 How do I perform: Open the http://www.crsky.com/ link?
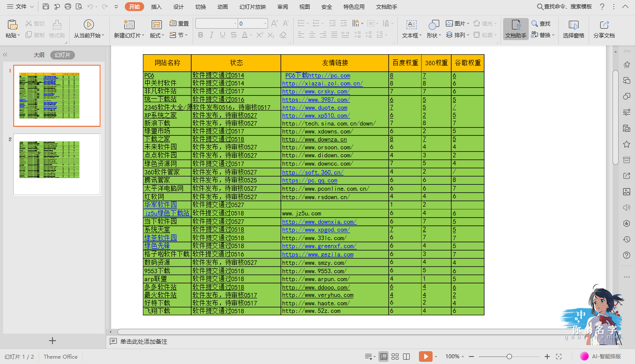point(316,91)
